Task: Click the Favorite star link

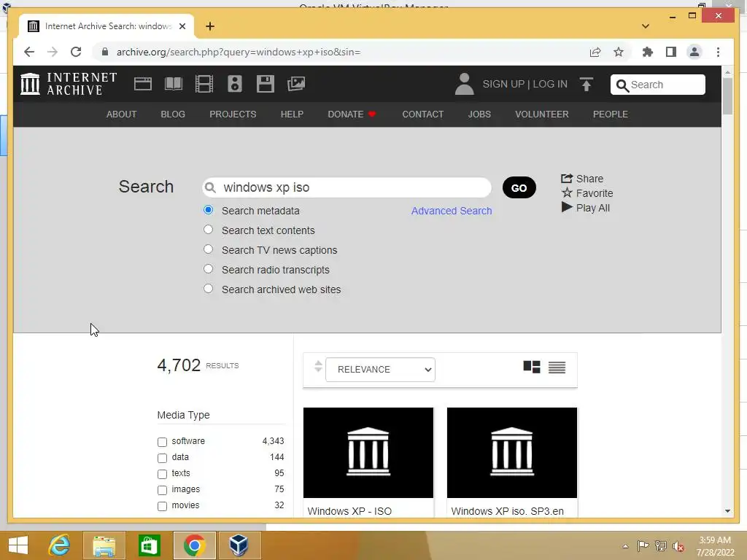Action: pyautogui.click(x=587, y=193)
